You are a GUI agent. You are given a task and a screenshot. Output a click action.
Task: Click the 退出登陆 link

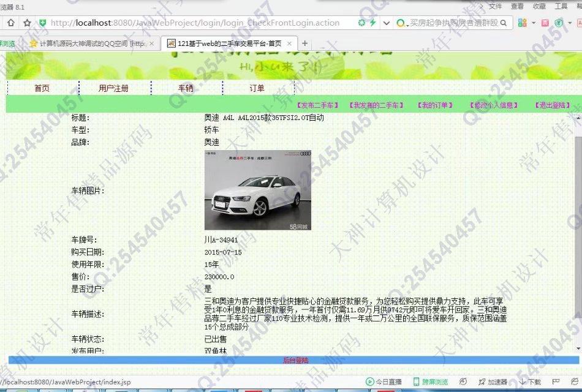pos(553,105)
